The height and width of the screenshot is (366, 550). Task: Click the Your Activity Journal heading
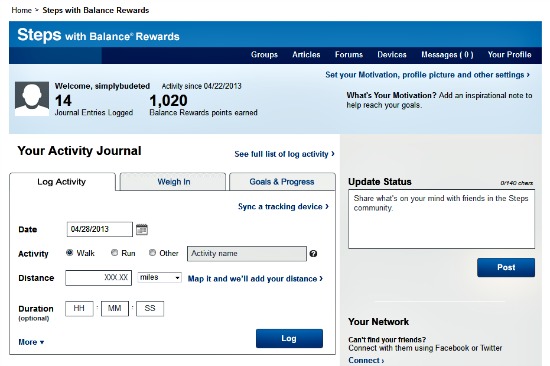pyautogui.click(x=79, y=151)
